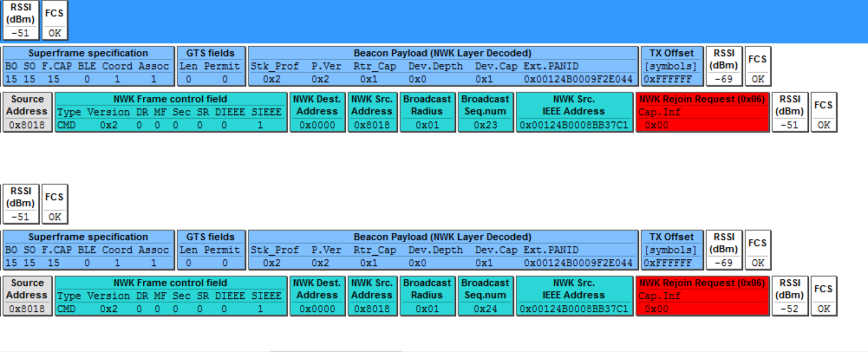This screenshot has width=868, height=352.
Task: Select the FCS OK cell in the blue highlighted packet
Action: tap(55, 20)
